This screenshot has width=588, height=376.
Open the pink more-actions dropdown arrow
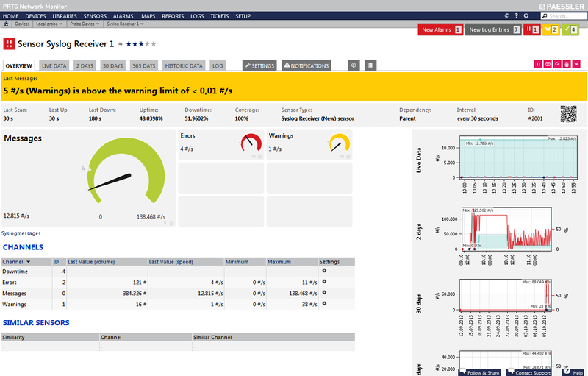click(576, 65)
